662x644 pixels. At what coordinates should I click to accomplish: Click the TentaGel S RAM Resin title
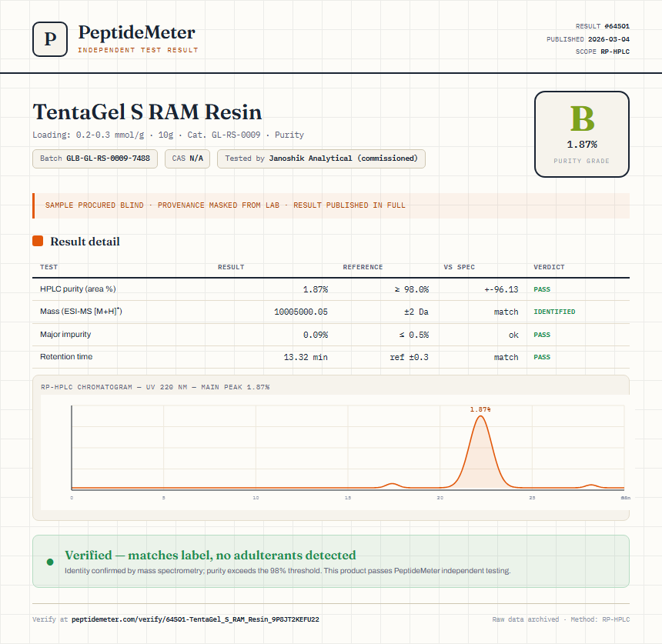[x=147, y=112]
